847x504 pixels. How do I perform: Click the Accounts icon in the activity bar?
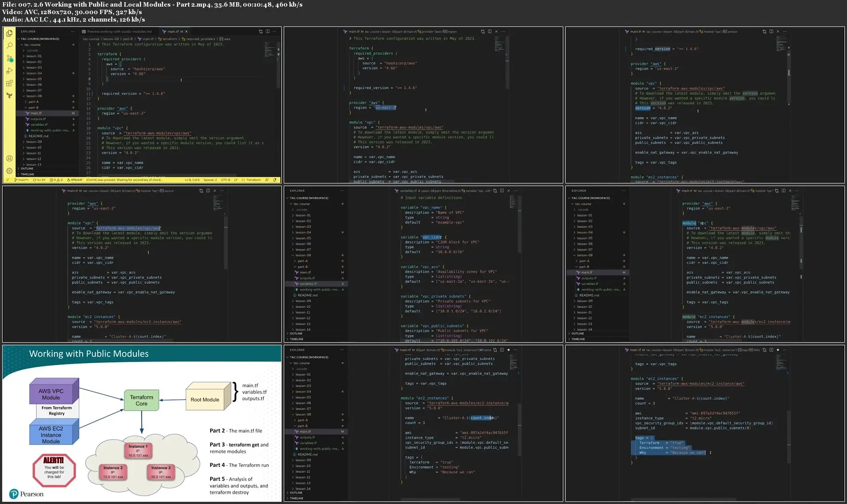[x=9, y=158]
